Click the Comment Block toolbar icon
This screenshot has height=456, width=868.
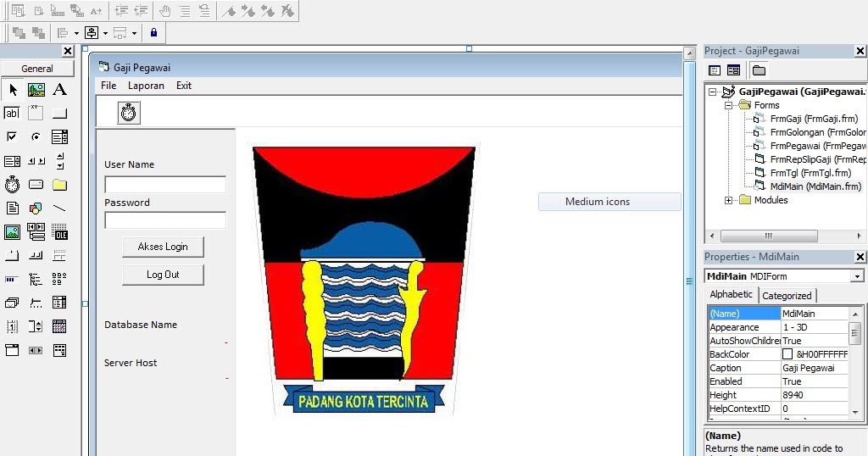(x=185, y=10)
